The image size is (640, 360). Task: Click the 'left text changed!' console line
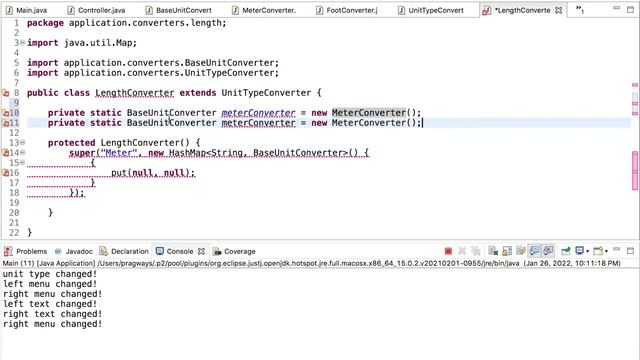(50, 304)
